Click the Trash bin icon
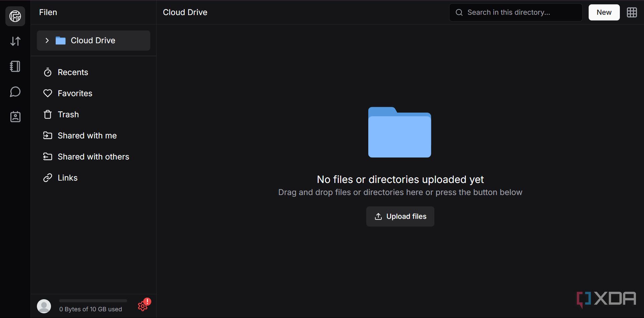644x318 pixels. (x=48, y=114)
